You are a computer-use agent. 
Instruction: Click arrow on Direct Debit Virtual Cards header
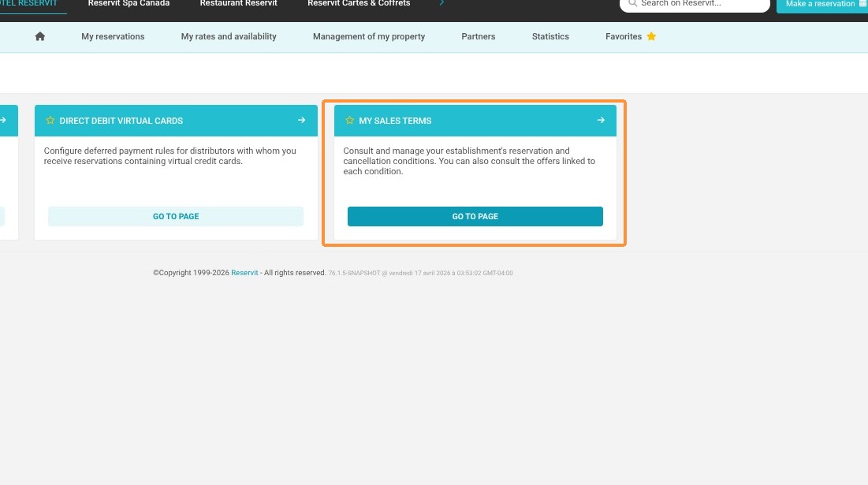coord(302,120)
